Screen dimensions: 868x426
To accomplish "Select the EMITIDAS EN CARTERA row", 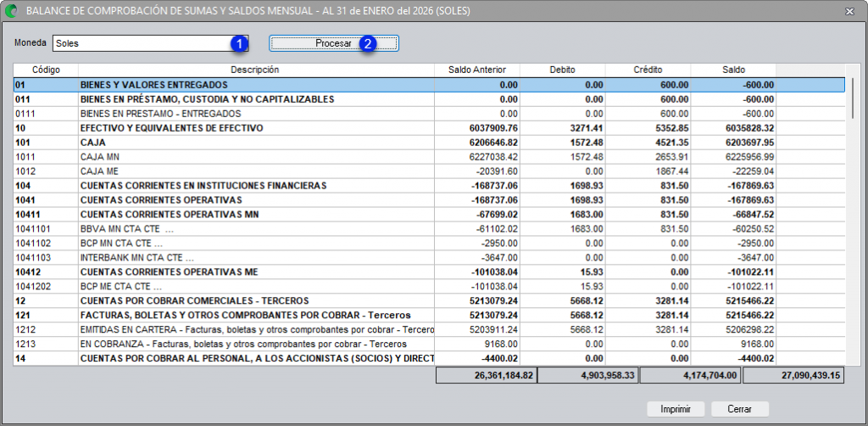I will 429,329.
